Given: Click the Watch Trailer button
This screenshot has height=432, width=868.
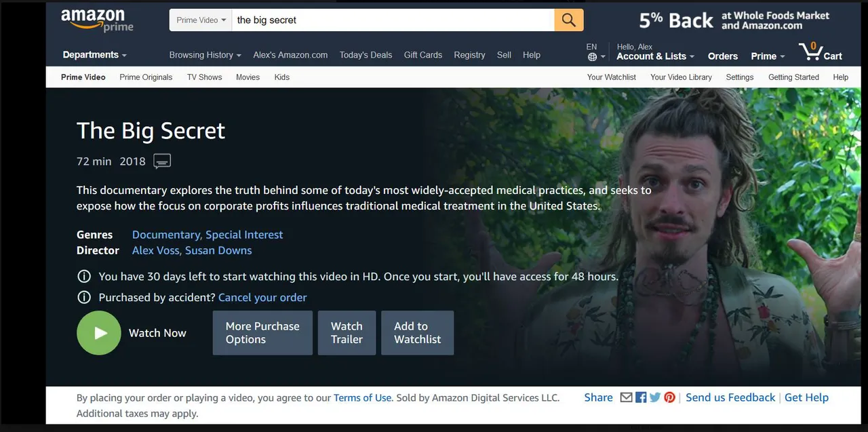Looking at the screenshot, I should 347,333.
